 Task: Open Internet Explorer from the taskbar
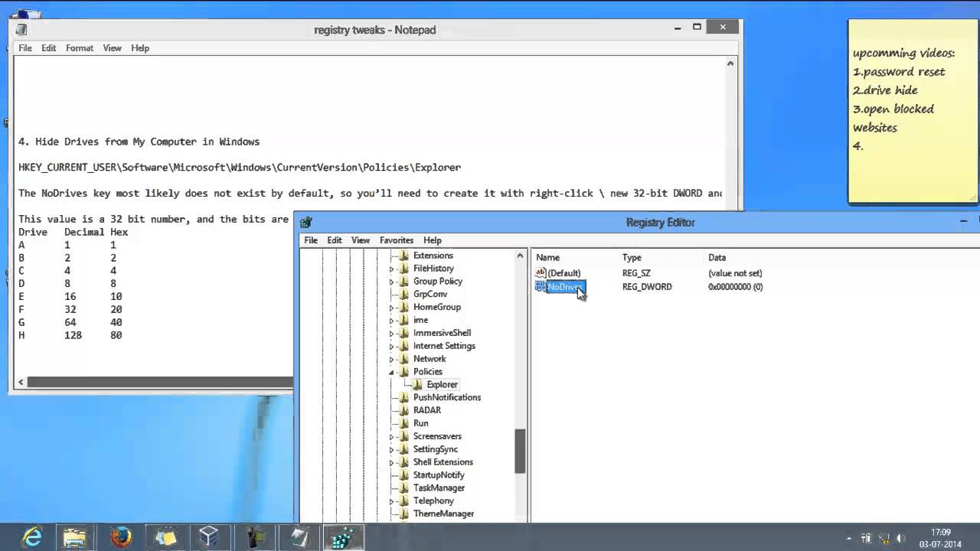tap(32, 537)
